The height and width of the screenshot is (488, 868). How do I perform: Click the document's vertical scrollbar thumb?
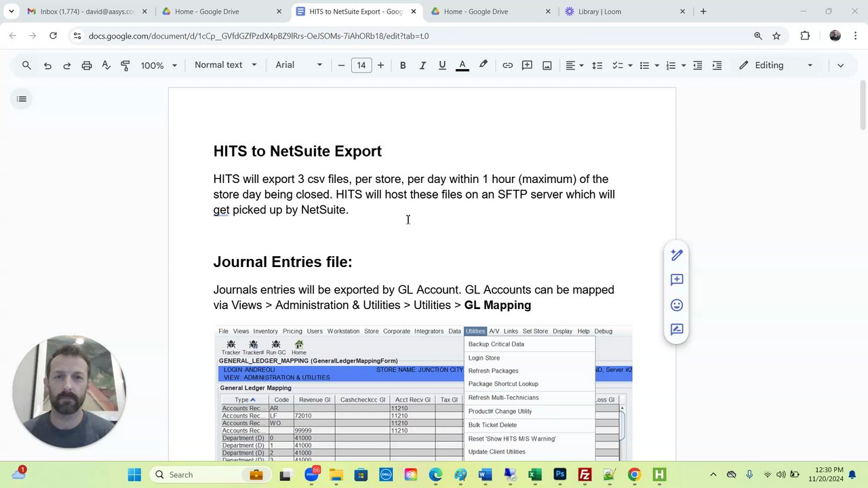[863, 105]
